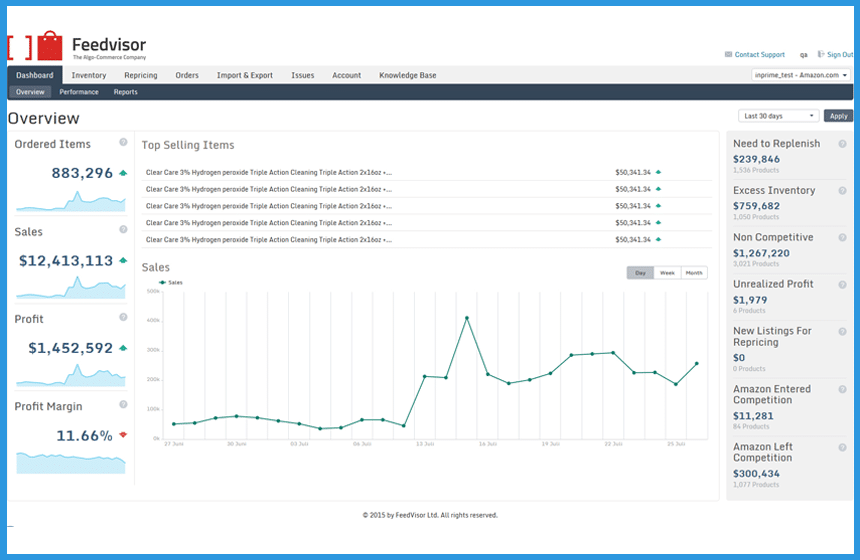Open the Import & Export tab
This screenshot has height=560, width=860.
click(x=245, y=75)
